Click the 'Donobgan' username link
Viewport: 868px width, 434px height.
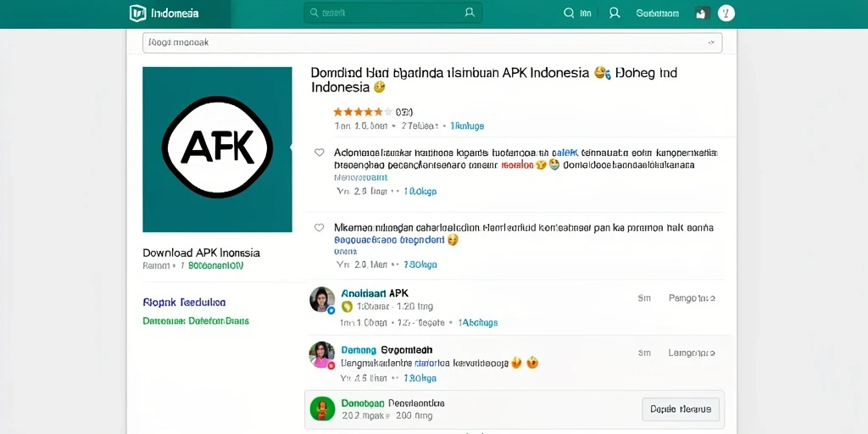[x=362, y=403]
